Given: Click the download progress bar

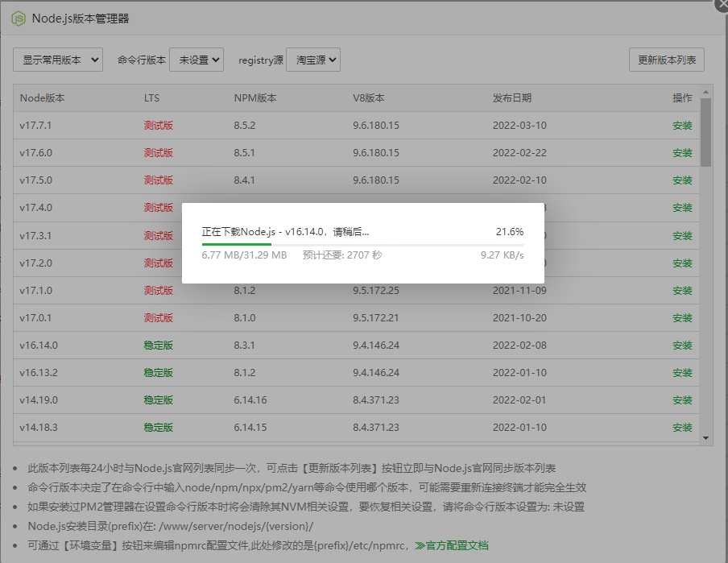Looking at the screenshot, I should tap(363, 244).
